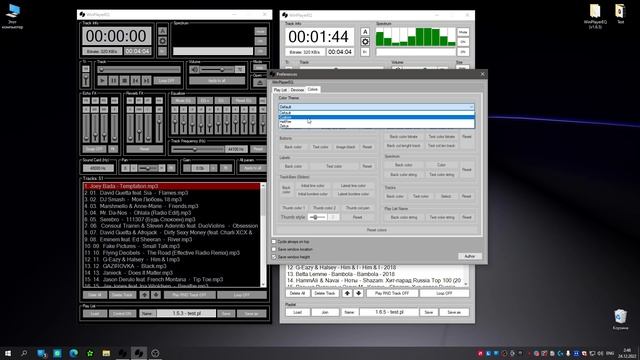640x360 pixels.
Task: Open settings gear in the dark player
Action: (x=162, y=41)
